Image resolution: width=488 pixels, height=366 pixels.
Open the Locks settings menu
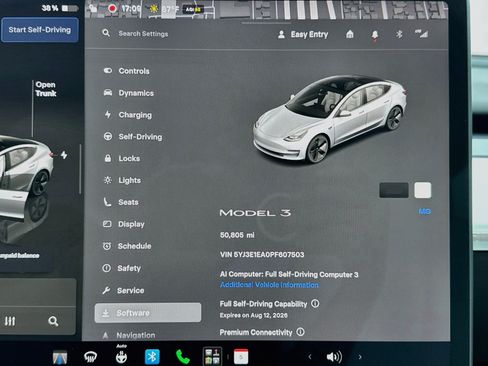click(x=122, y=158)
